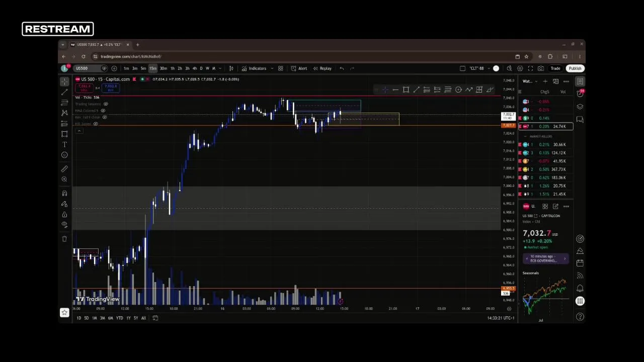Collapse the MARKET KILLERS watchlist section
Image resolution: width=644 pixels, height=362 pixels.
pyautogui.click(x=525, y=136)
